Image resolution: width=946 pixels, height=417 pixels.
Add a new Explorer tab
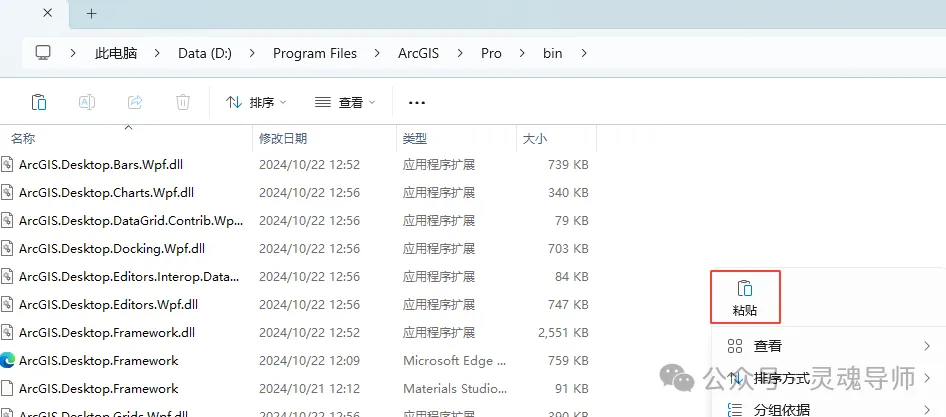[92, 13]
